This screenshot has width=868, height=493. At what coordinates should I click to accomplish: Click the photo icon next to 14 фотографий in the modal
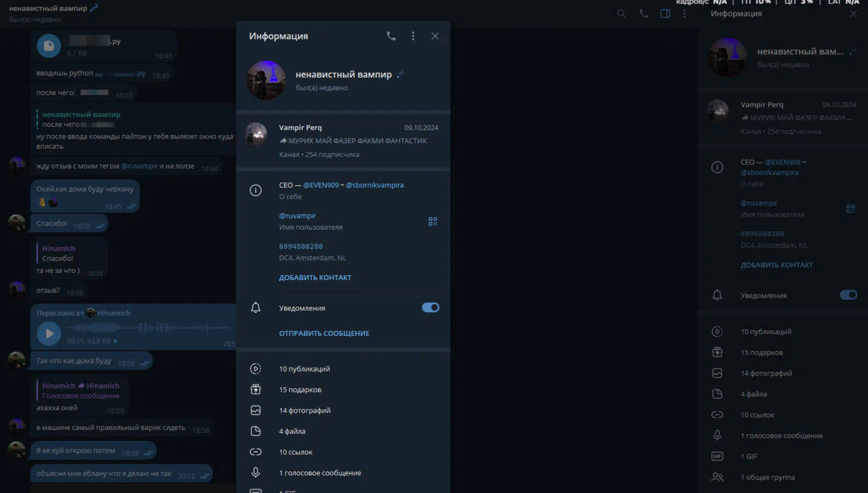point(255,410)
